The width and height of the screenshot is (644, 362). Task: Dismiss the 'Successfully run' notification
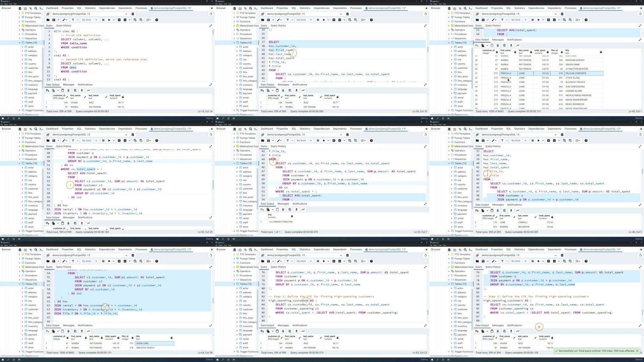(x=637, y=351)
